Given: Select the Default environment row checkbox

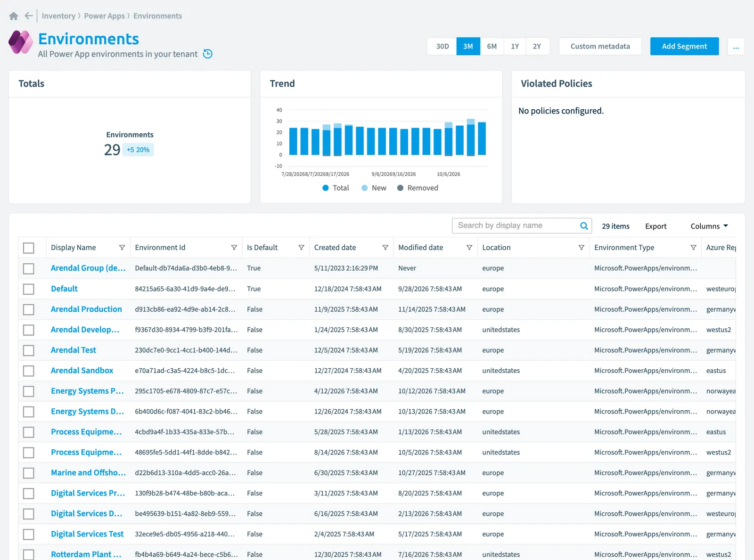Looking at the screenshot, I should click(29, 289).
